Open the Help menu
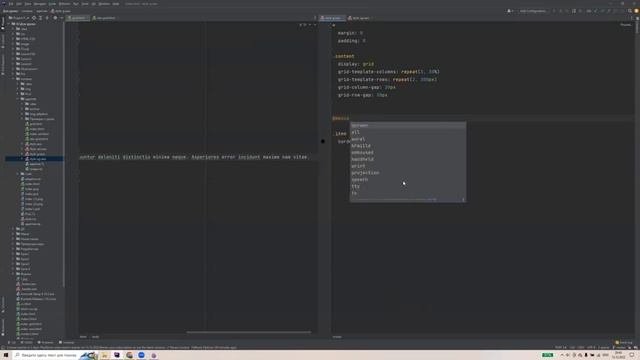The image size is (640, 360). coord(116,4)
